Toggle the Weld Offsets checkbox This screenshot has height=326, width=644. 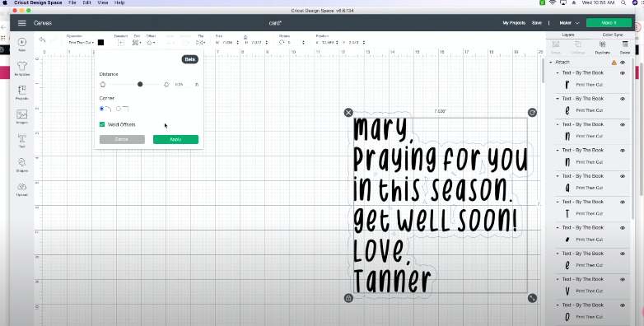point(102,124)
